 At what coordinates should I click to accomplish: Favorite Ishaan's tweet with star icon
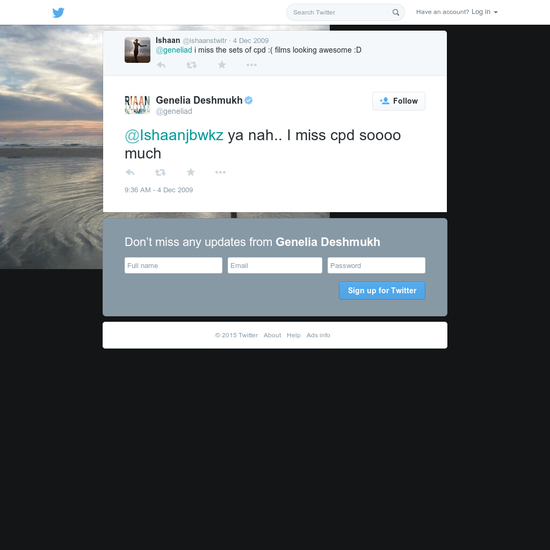pyautogui.click(x=222, y=65)
